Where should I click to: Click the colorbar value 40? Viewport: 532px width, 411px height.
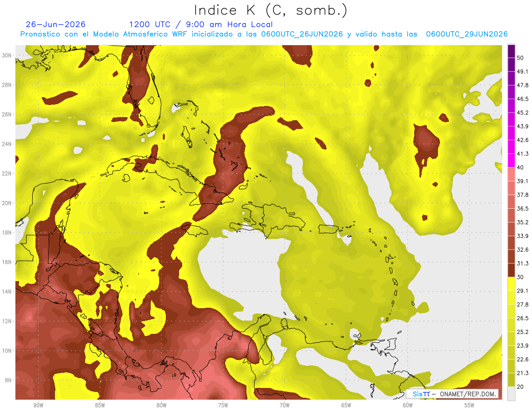520,168
